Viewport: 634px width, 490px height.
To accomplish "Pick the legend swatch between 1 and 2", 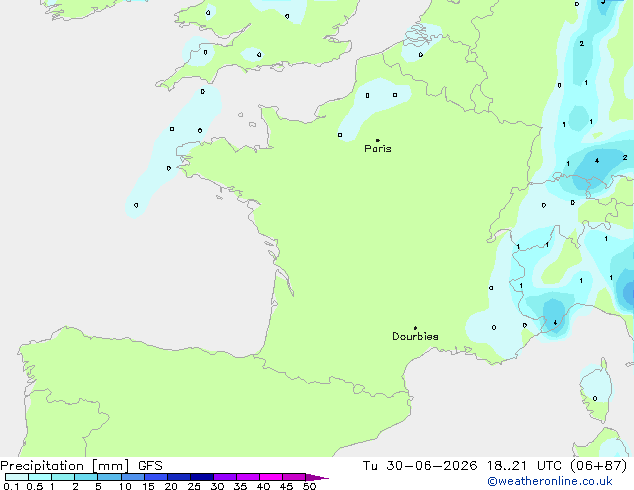I will click(x=63, y=477).
